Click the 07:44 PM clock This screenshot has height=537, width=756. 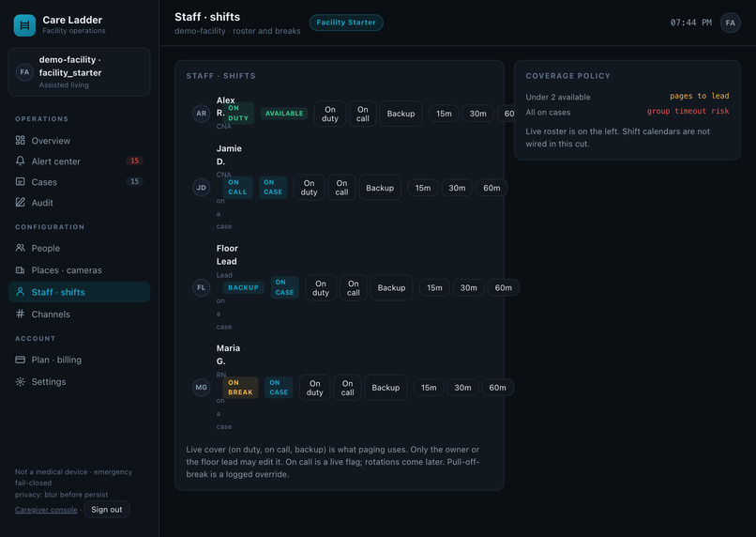(x=691, y=23)
